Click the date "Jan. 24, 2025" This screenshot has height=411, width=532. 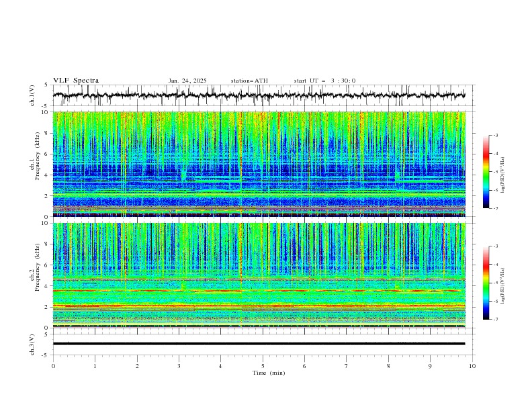click(187, 81)
